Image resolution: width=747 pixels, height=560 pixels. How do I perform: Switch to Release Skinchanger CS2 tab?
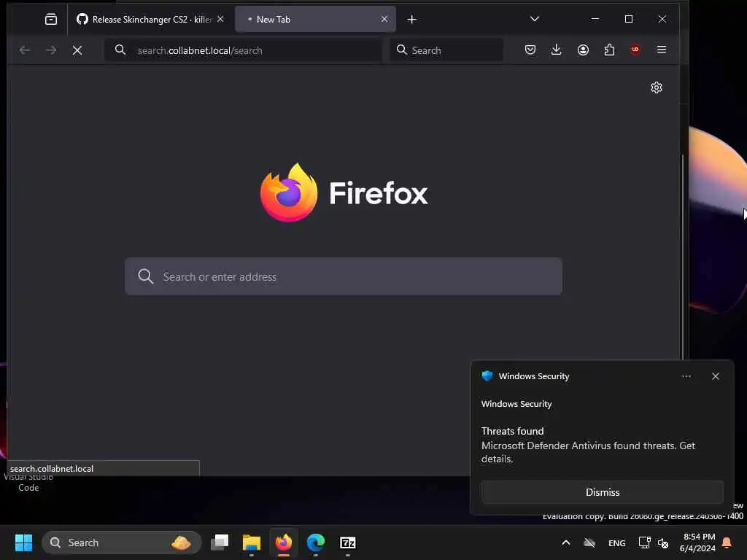149,19
